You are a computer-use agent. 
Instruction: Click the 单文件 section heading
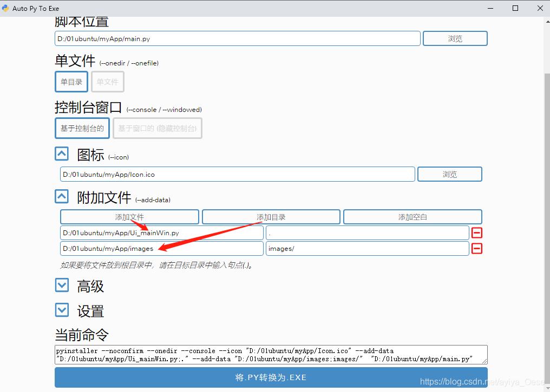[75, 61]
